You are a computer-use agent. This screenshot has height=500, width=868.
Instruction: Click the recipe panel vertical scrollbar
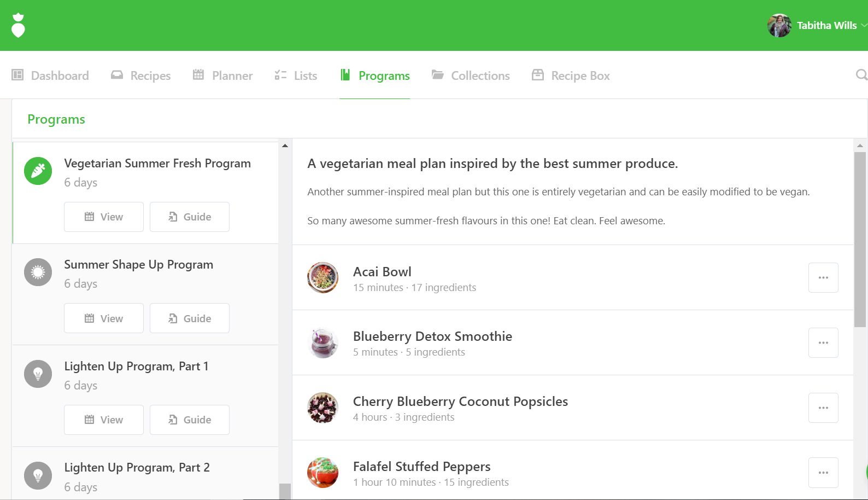(860, 241)
